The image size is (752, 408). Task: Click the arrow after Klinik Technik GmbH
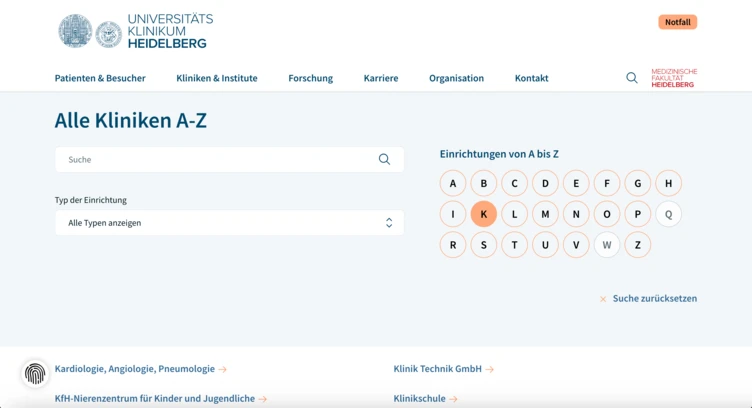click(x=489, y=369)
